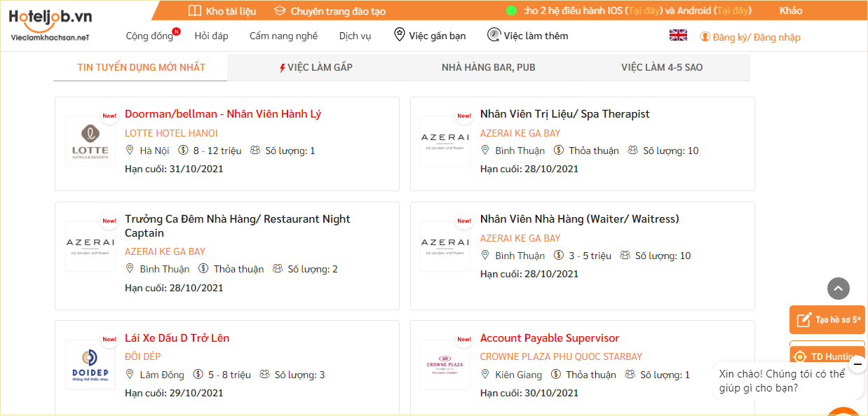Open ĐÔI DÉP company link
868x416 pixels.
pyautogui.click(x=143, y=356)
